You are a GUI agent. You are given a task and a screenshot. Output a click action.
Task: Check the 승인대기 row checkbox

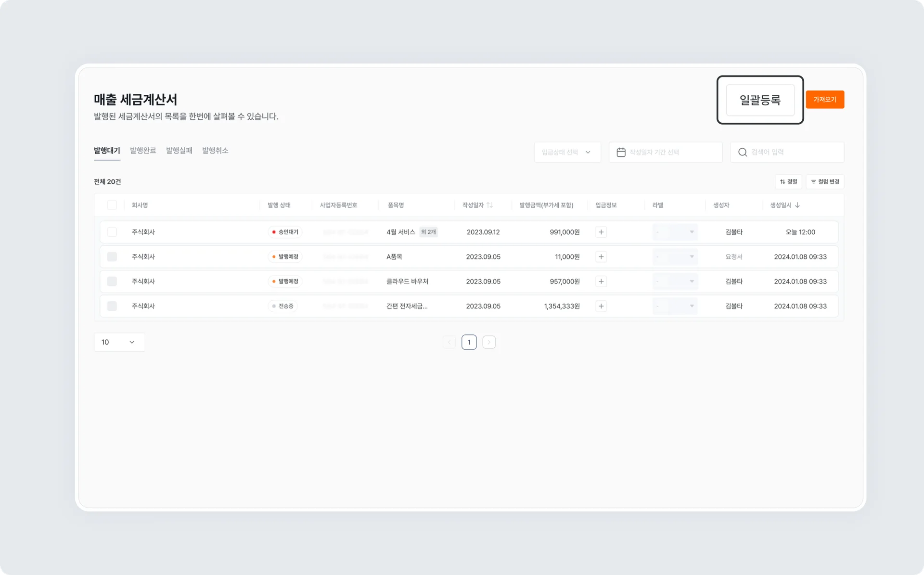coord(112,232)
